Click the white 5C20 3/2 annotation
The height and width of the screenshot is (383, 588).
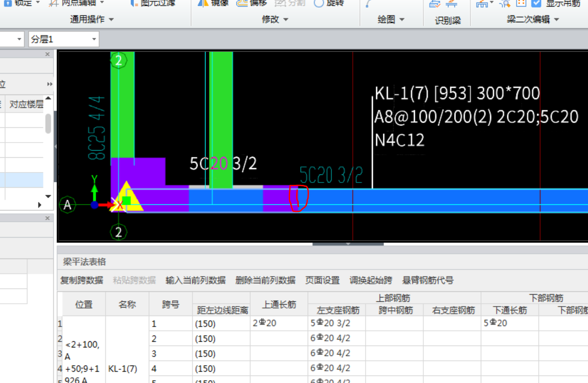(223, 164)
